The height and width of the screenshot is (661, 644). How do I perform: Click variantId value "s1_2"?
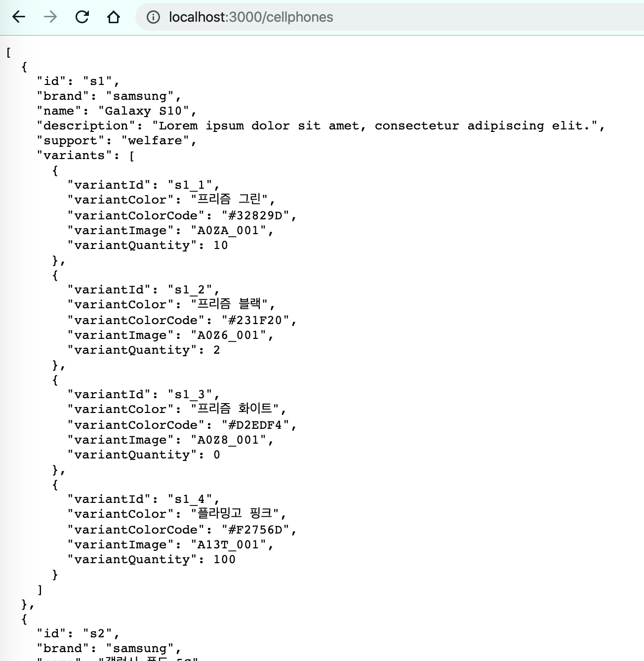point(190,289)
